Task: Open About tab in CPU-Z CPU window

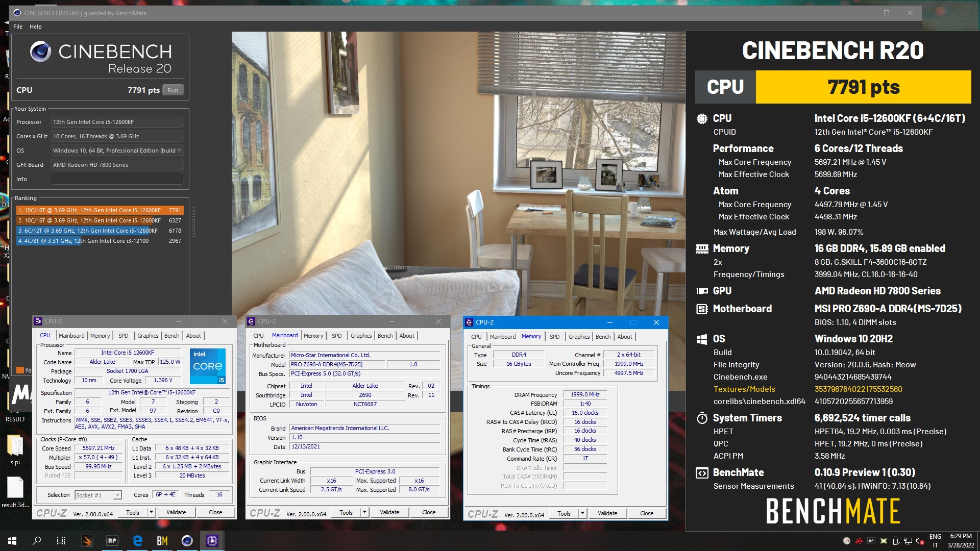Action: (193, 336)
